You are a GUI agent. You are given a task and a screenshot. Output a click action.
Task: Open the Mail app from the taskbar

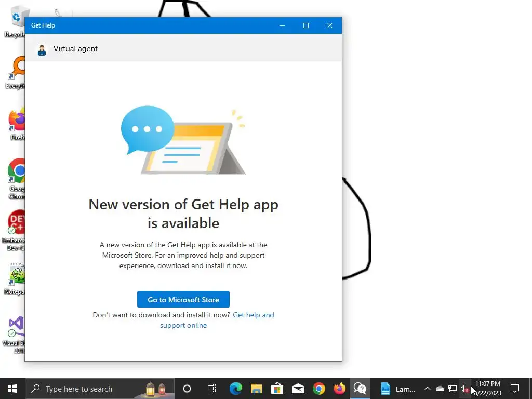(298, 389)
